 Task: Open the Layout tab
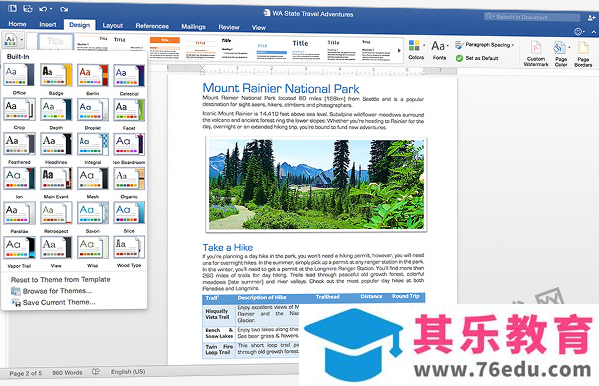113,26
